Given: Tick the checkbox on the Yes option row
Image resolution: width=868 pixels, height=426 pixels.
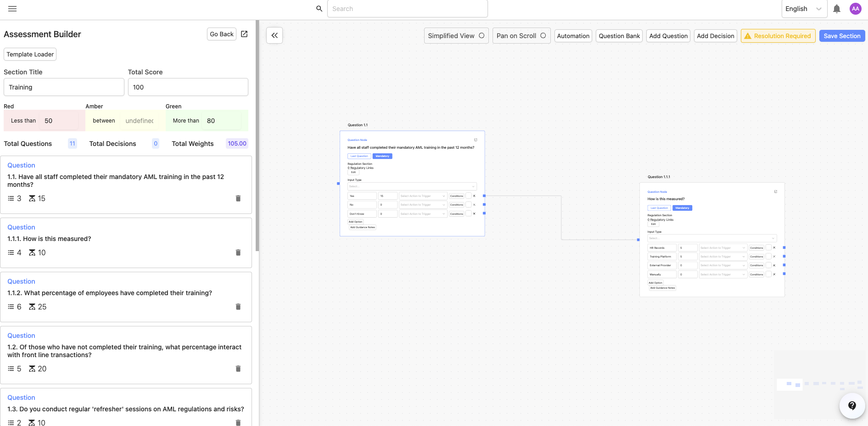Looking at the screenshot, I should point(468,196).
